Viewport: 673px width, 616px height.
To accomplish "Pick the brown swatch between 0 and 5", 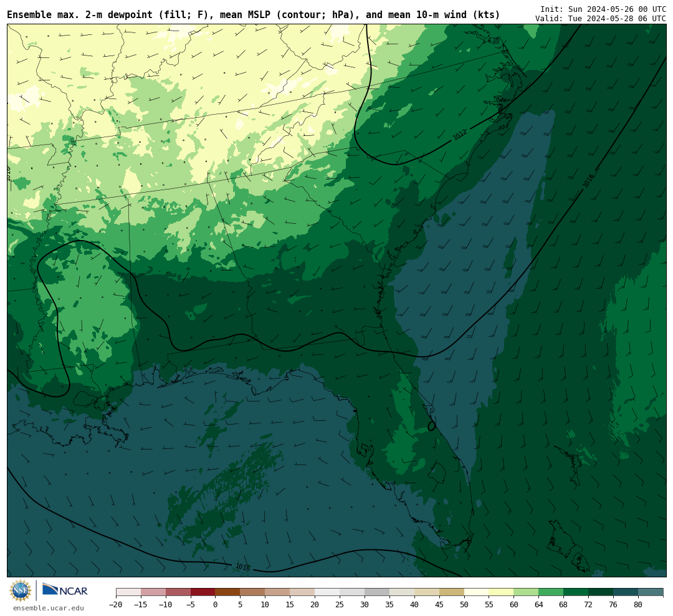I will click(x=228, y=592).
